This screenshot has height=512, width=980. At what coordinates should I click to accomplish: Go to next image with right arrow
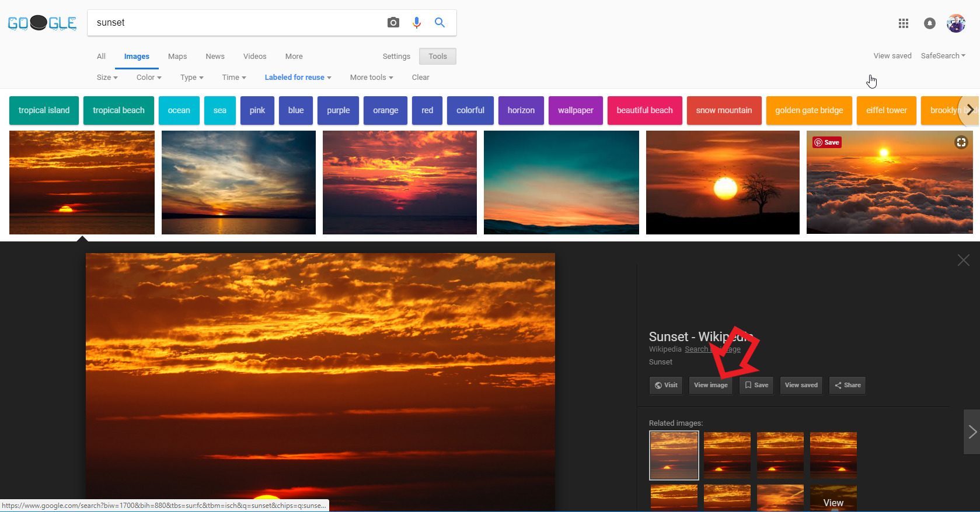[972, 432]
